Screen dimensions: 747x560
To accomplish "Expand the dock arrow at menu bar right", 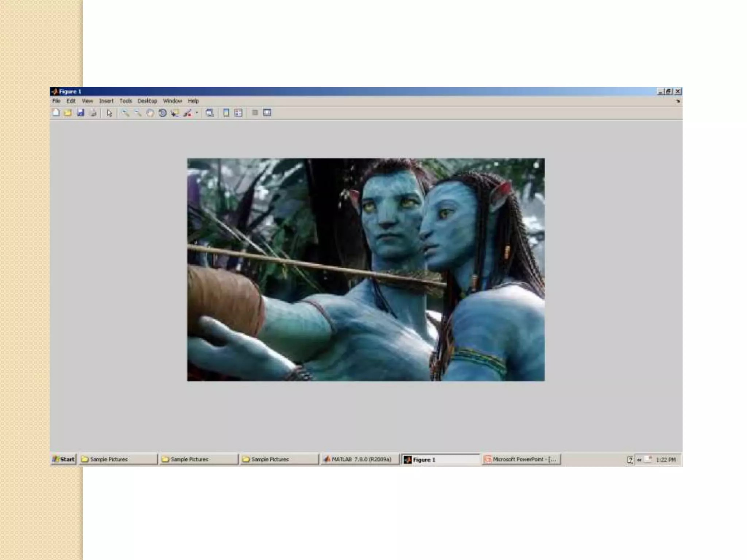I will tap(678, 101).
